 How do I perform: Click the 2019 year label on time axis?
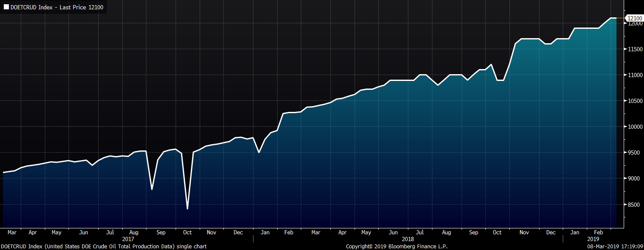coord(593,239)
